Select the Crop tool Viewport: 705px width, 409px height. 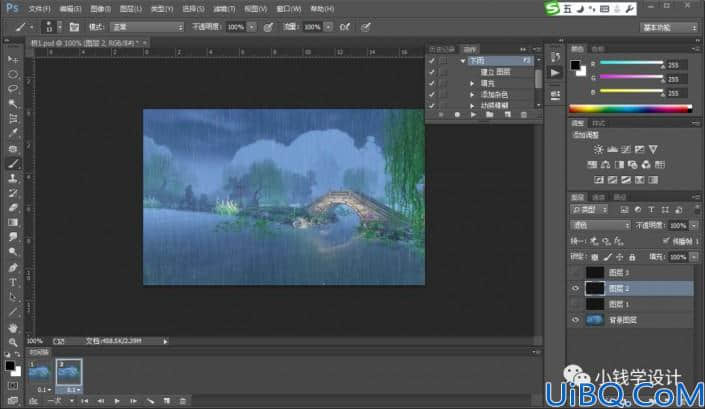pyautogui.click(x=13, y=119)
